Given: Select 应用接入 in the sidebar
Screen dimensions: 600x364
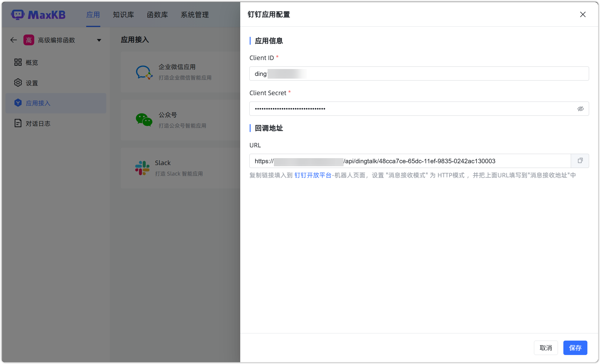Looking at the screenshot, I should pos(38,103).
